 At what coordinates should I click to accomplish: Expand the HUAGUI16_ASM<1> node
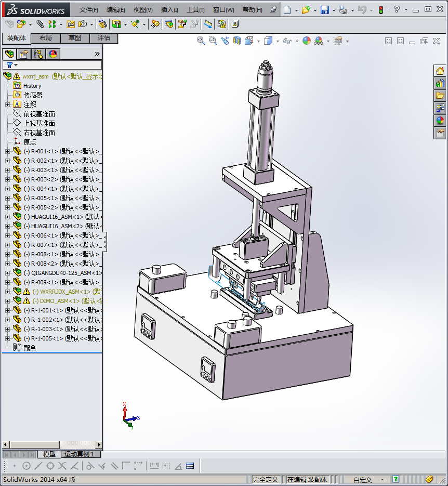pos(7,217)
